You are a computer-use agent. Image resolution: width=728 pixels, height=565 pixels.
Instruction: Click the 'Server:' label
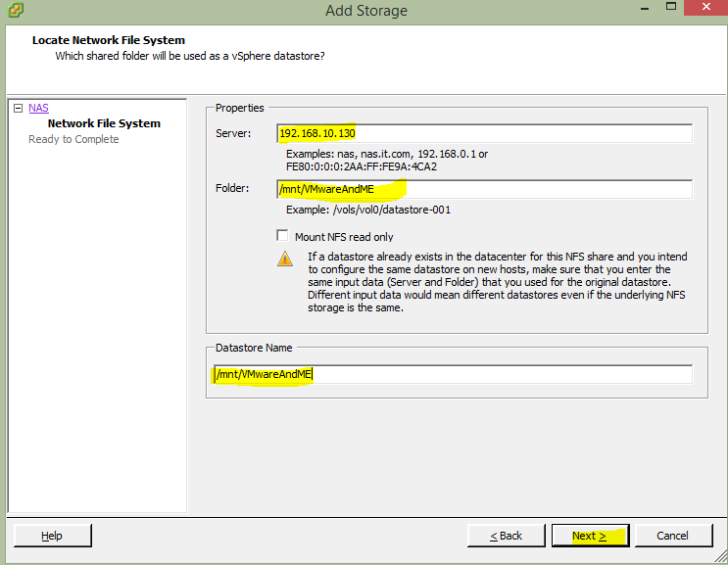pos(233,133)
